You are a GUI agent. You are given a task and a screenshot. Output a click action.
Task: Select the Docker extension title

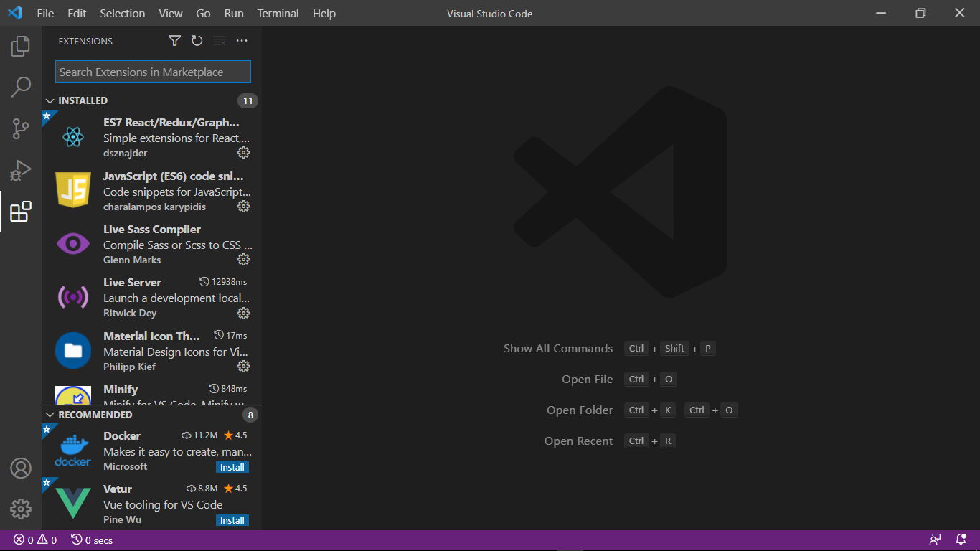[122, 436]
